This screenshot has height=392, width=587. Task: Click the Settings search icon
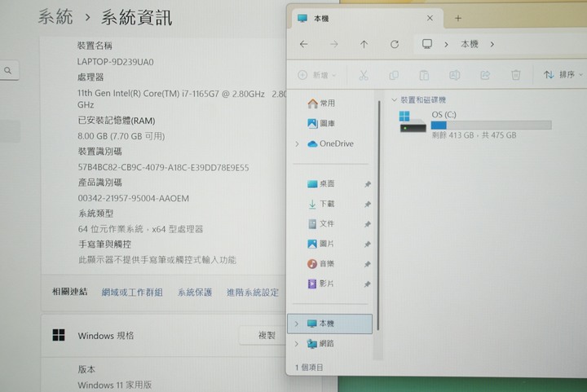click(8, 70)
